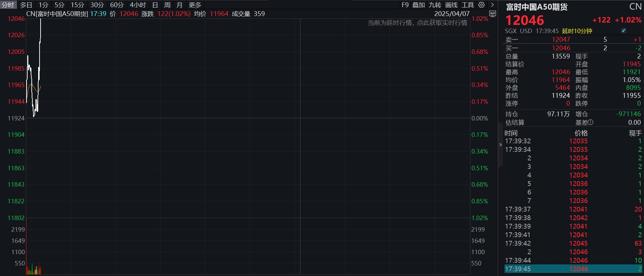This screenshot has height=276, width=644.
Task: Click the 振幅 value 1.05%
Action: click(632, 80)
